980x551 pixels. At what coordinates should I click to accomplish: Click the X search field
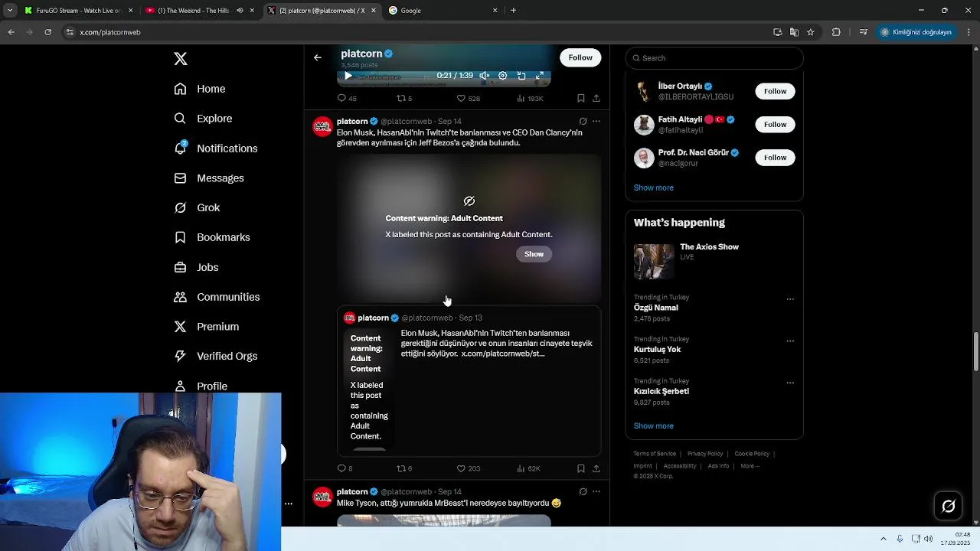tap(714, 58)
